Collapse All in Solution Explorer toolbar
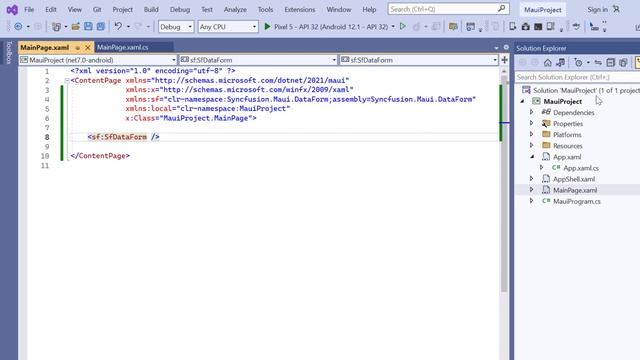Viewport: 640px width, 360px height. point(611,63)
